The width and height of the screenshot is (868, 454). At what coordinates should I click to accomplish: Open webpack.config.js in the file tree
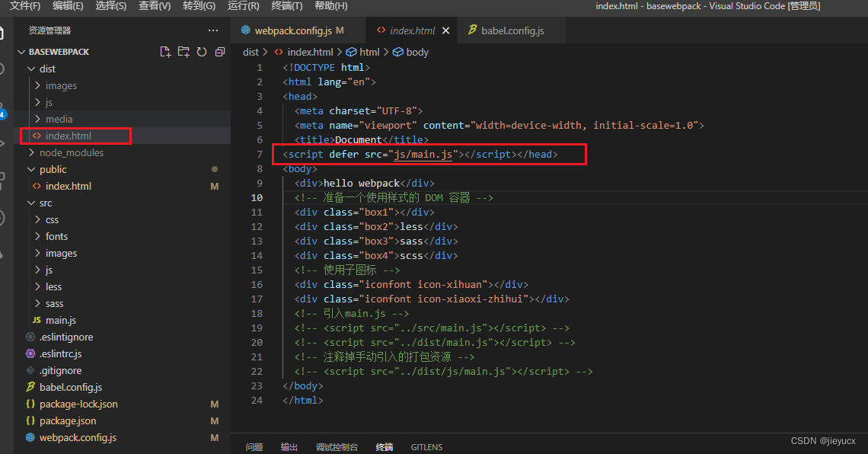[122, 437]
